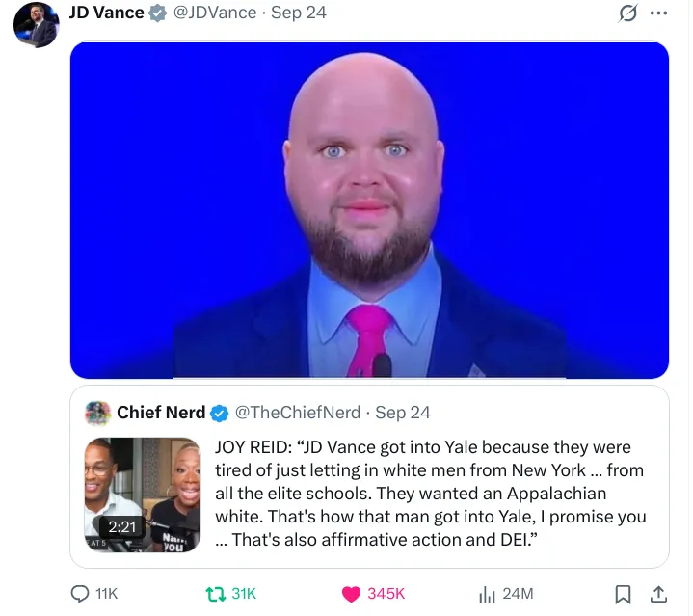Viewport: 693px width, 616px height.
Task: Click the reply speech bubble icon
Action: [80, 594]
